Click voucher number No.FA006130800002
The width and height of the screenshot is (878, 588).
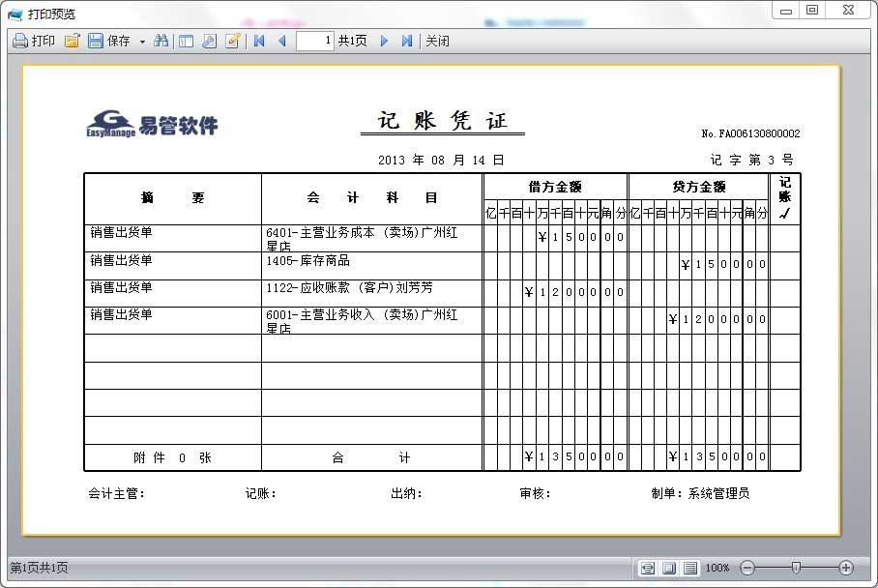751,133
